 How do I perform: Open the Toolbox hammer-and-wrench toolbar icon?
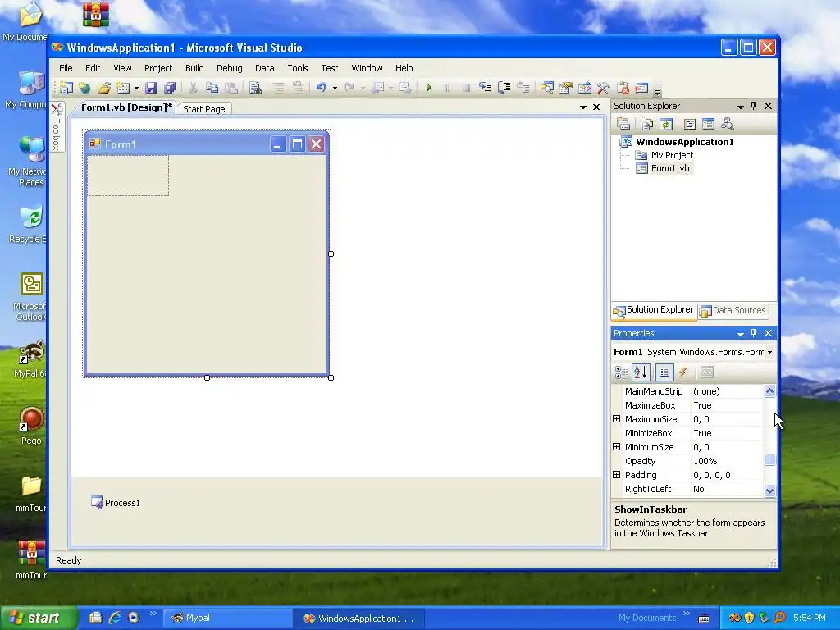coord(603,87)
